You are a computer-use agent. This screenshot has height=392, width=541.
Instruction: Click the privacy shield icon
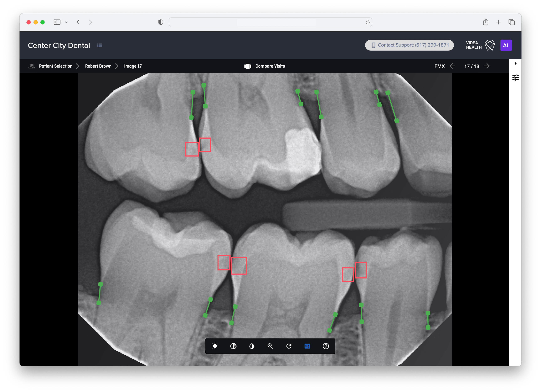[x=161, y=22]
